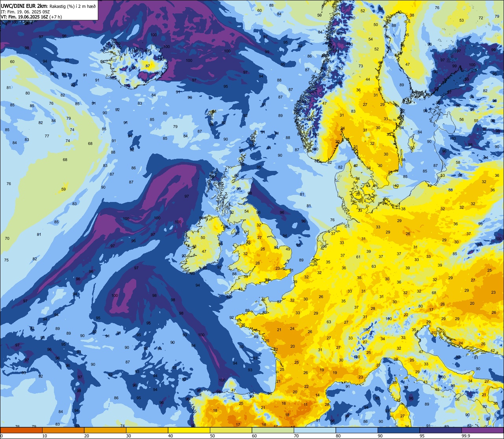Click the legend scale label 99.9
Viewport: 504px width, 439px height.
[466, 436]
